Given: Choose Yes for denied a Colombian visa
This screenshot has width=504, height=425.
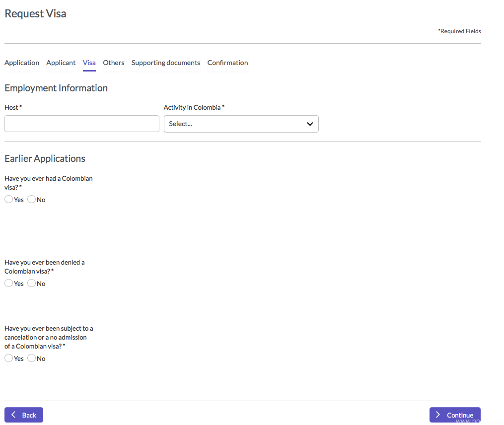Looking at the screenshot, I should pos(9,283).
